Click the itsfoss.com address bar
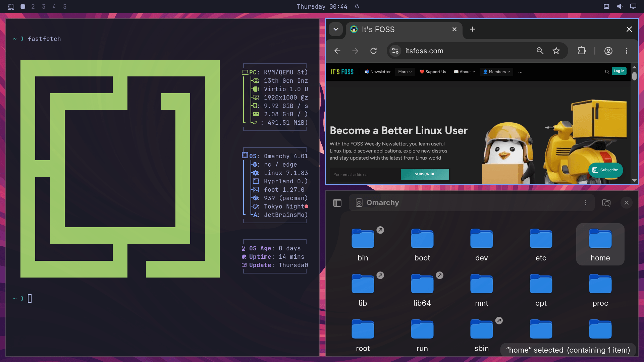 click(477, 51)
